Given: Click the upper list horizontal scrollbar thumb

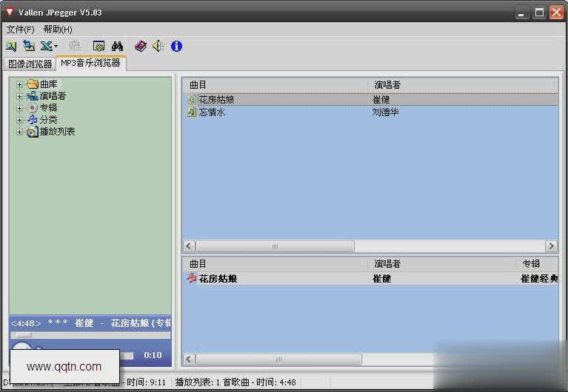Looking at the screenshot, I should (275, 246).
